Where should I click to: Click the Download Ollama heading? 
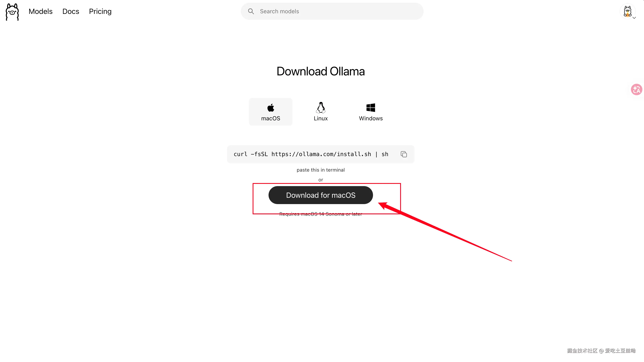pyautogui.click(x=321, y=71)
